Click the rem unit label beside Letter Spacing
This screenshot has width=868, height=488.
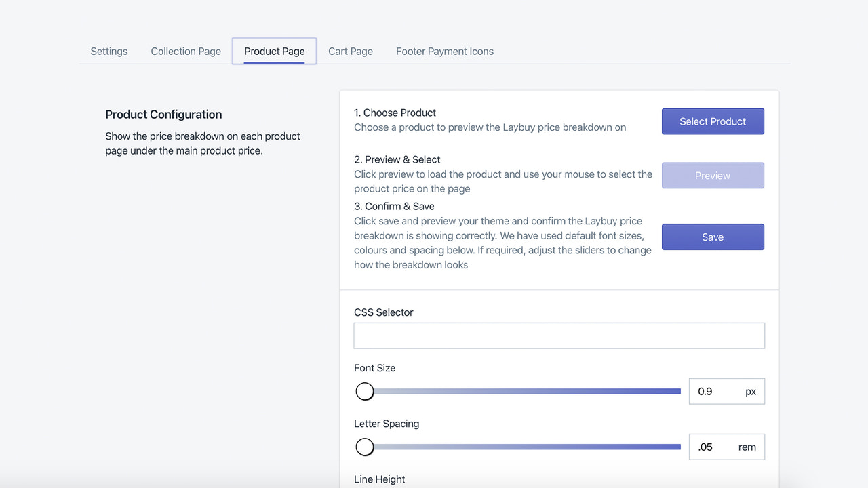point(747,447)
